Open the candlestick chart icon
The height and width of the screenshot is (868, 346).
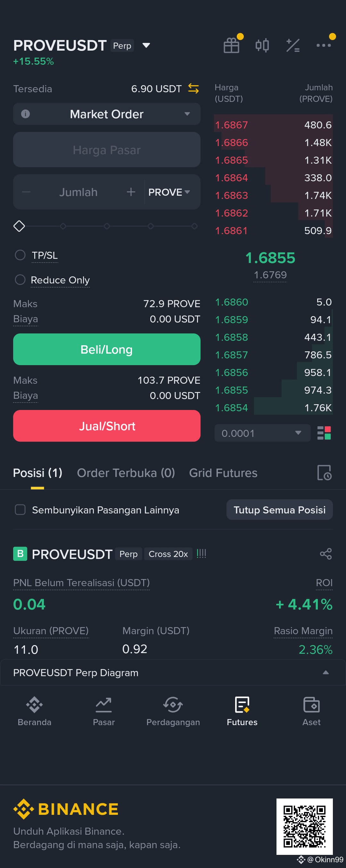(x=262, y=45)
